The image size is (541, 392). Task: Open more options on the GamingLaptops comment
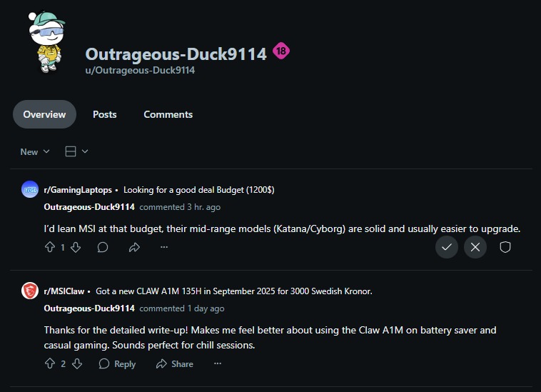(164, 247)
